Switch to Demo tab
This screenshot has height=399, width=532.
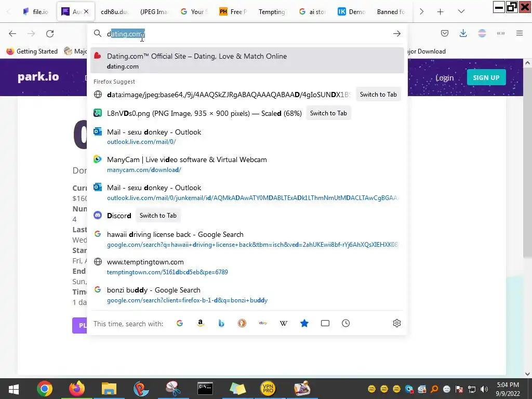pyautogui.click(x=351, y=12)
